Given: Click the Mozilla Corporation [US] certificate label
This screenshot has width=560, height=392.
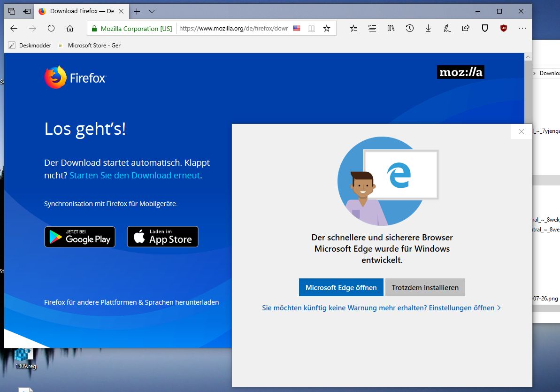Looking at the screenshot, I should [136, 29].
